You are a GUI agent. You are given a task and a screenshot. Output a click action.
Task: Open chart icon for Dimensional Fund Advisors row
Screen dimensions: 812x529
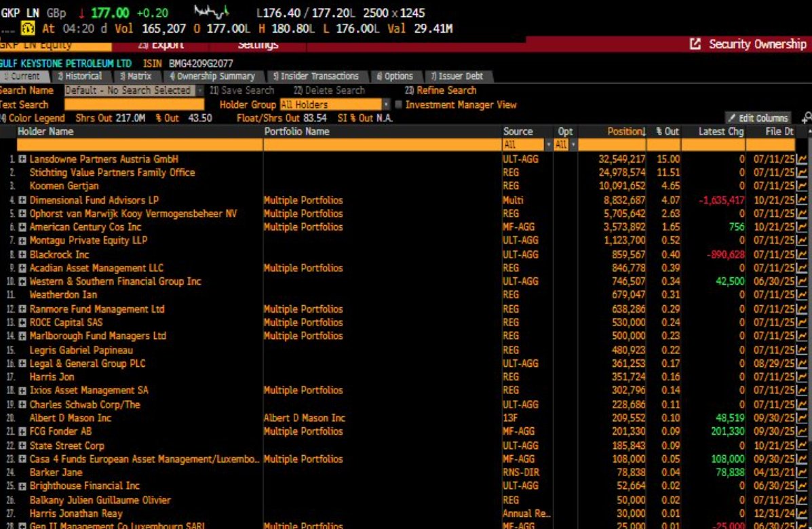point(802,200)
